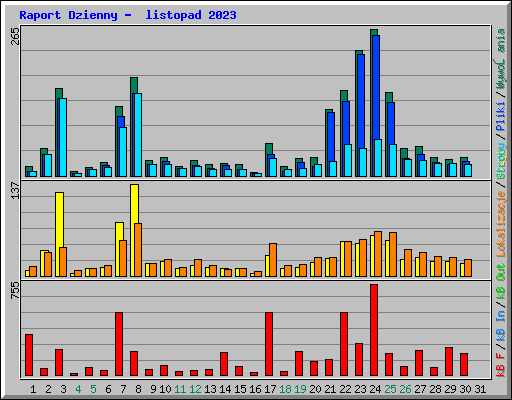Click the red bar for day 1
Screen dimensions: 512x400
(29, 355)
